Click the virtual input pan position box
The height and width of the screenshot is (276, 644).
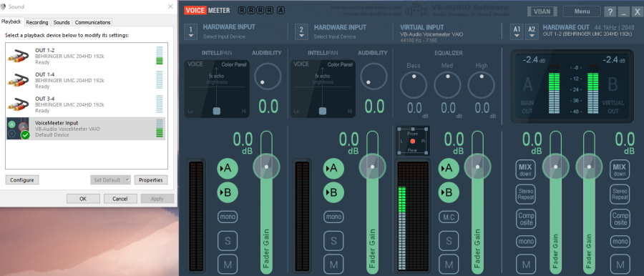tap(413, 141)
